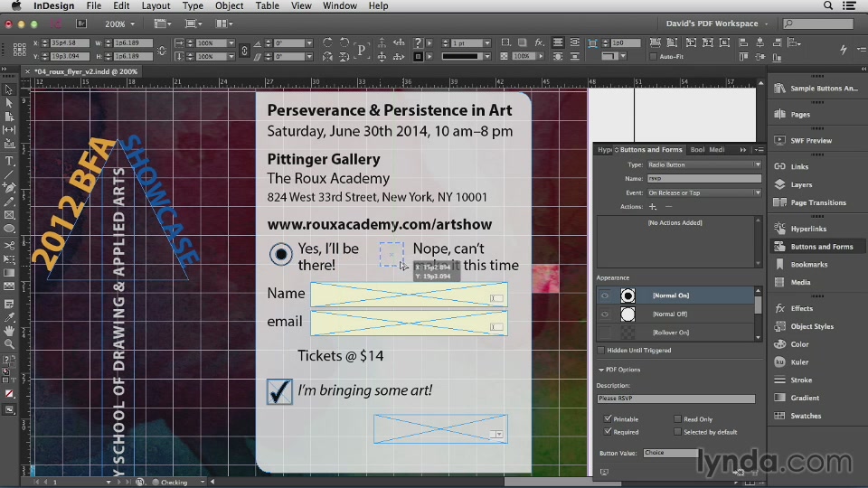Open the Object menu
Image resolution: width=868 pixels, height=488 pixels.
[229, 5]
